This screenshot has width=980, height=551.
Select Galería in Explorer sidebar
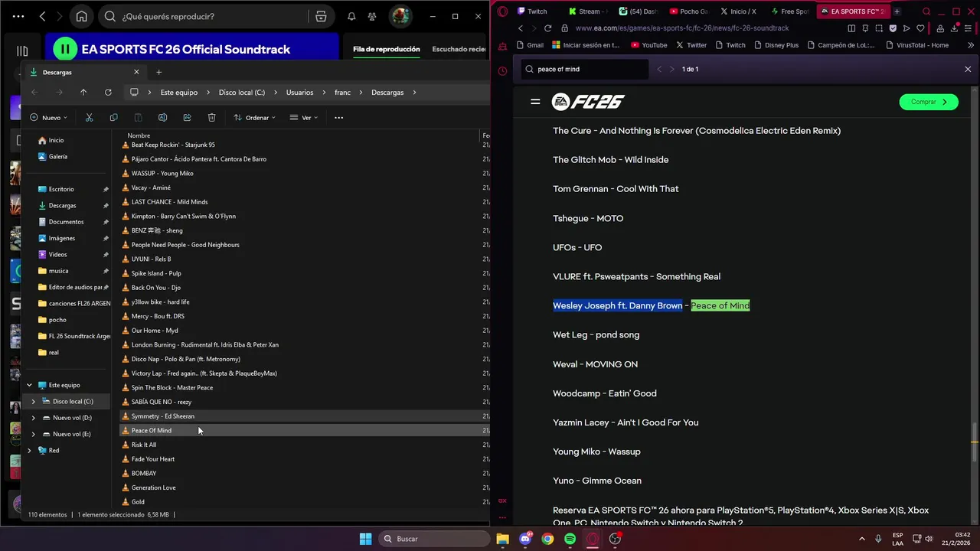point(57,156)
